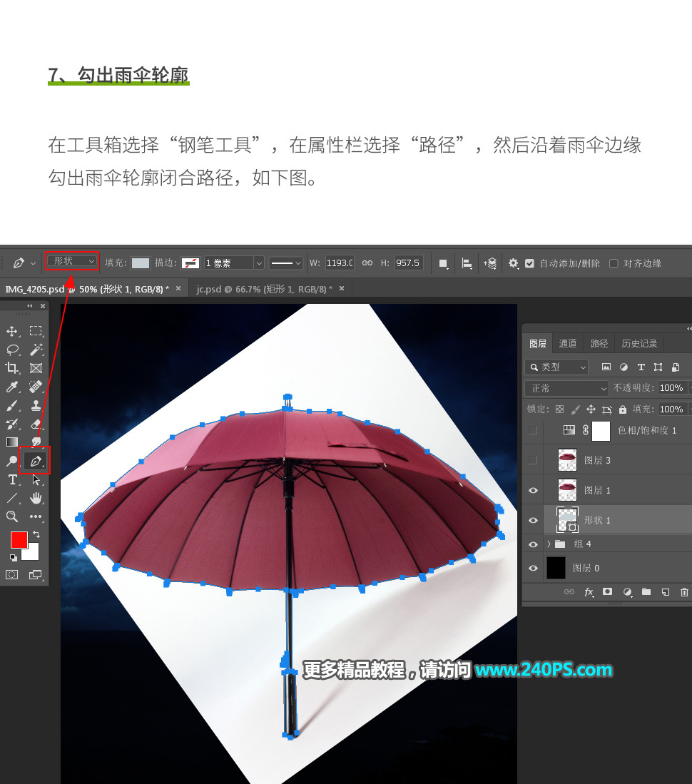Show the 图层 3 layer
This screenshot has width=692, height=784.
pos(533,459)
